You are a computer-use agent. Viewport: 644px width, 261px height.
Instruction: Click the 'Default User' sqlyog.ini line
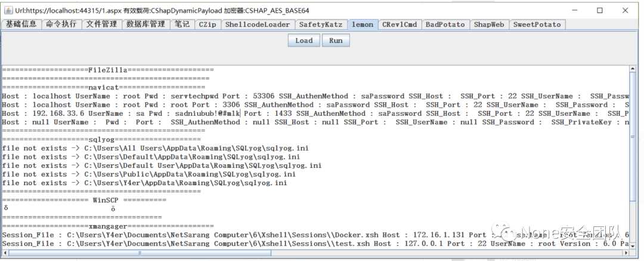click(162, 165)
